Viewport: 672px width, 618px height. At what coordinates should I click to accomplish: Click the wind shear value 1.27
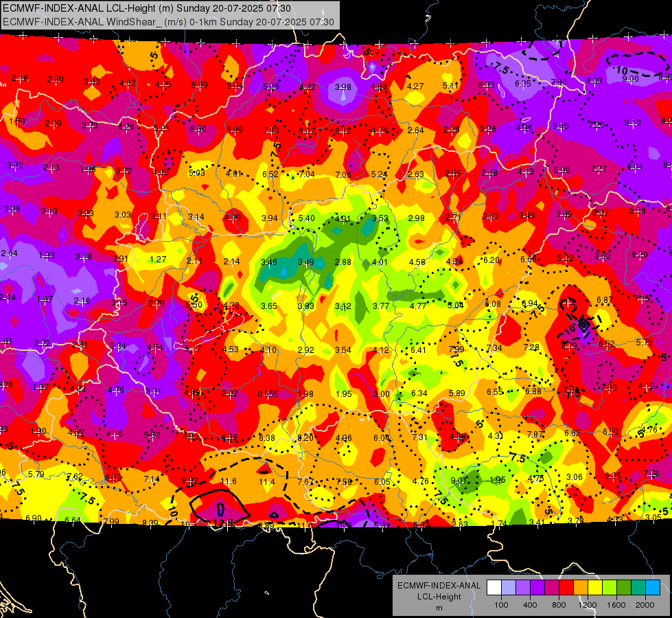pyautogui.click(x=158, y=260)
